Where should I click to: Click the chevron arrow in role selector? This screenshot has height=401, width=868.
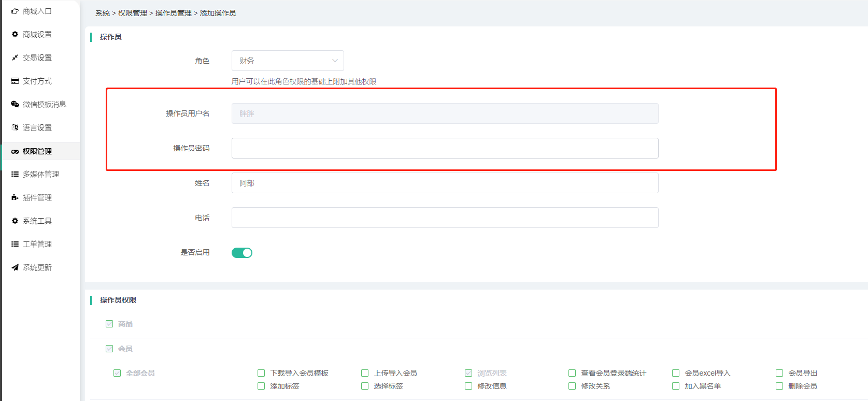335,61
